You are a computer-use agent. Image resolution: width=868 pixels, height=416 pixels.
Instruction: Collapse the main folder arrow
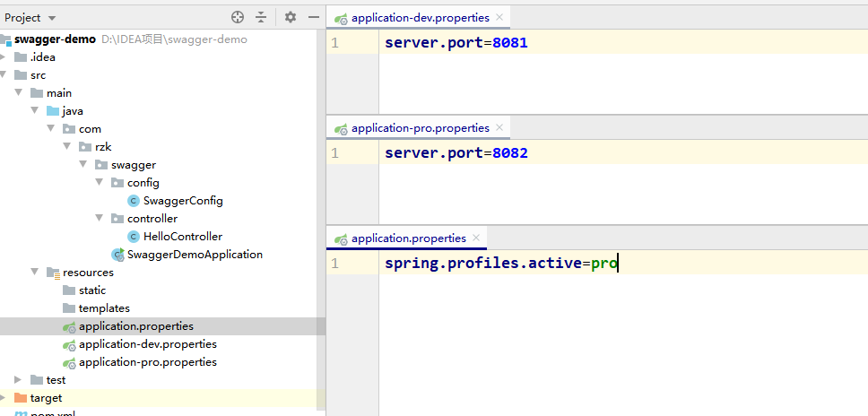[x=18, y=92]
